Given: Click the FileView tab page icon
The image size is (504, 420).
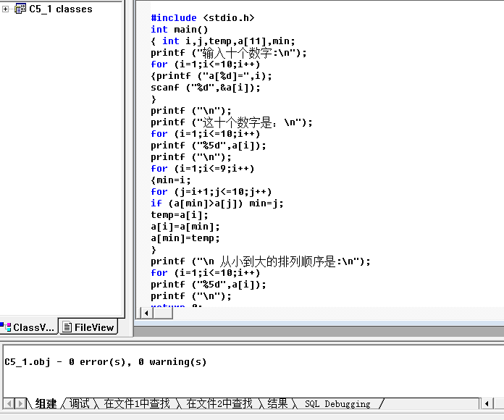Looking at the screenshot, I should 67,327.
